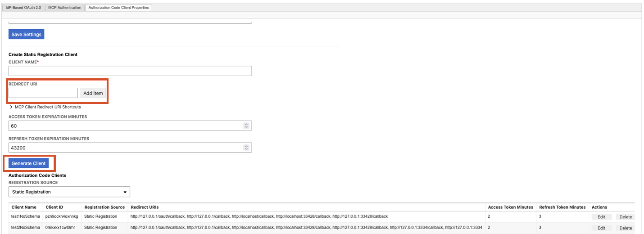Delete the test1NoSchema client
Viewport: 644px width, 234px height.
626,217
